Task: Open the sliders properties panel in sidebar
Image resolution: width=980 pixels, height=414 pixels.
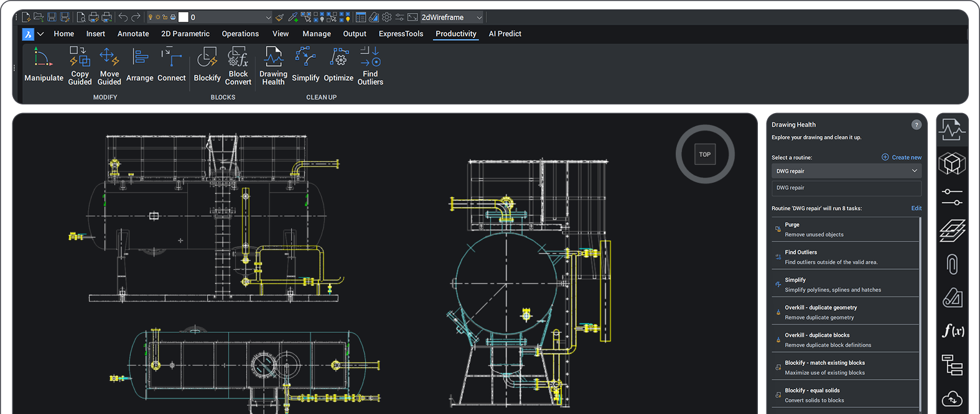Action: 952,197
